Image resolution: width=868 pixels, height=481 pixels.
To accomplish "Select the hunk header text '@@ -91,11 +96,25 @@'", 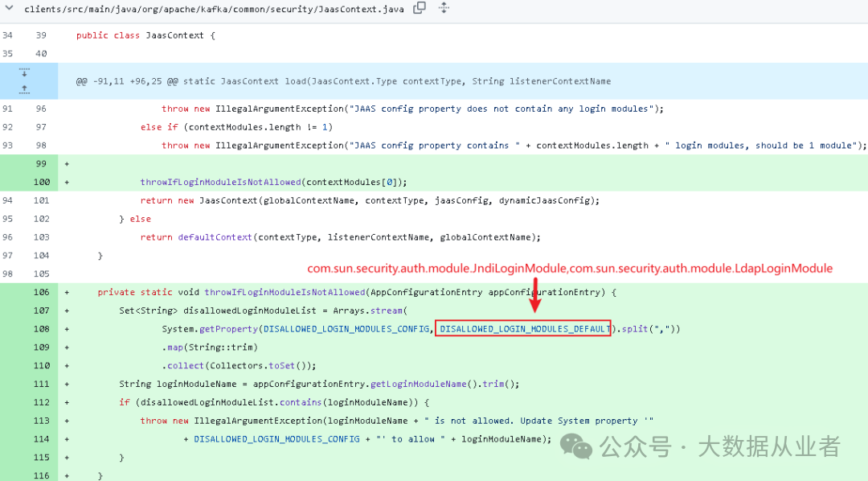I will pyautogui.click(x=127, y=81).
